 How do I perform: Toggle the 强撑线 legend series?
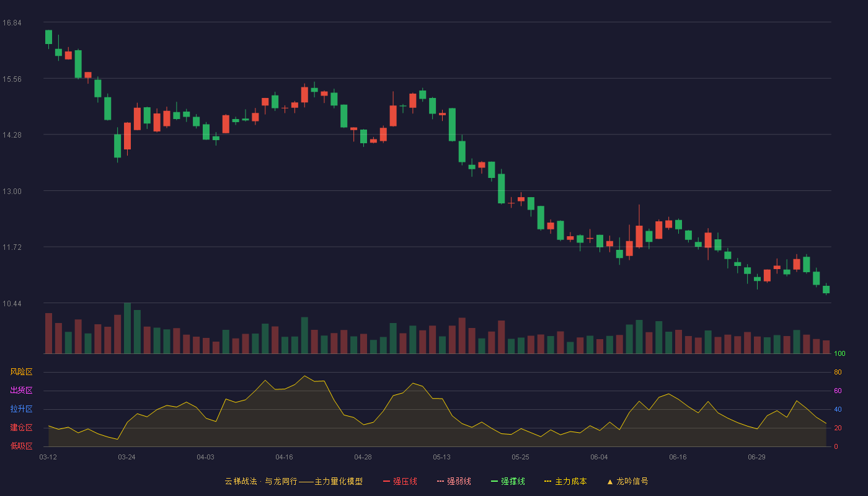[x=508, y=481]
